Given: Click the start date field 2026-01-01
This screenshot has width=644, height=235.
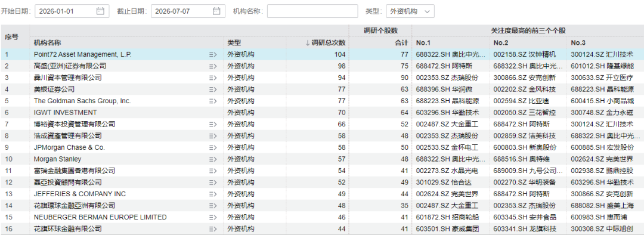Looking at the screenshot, I should click(72, 11).
